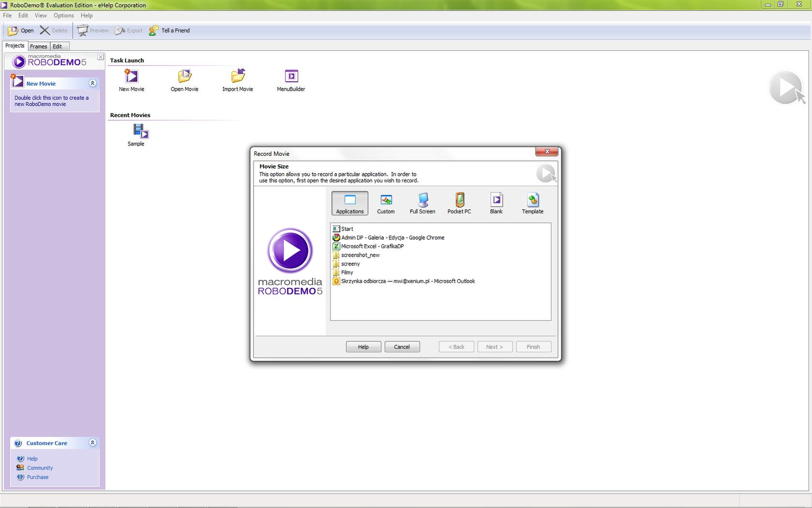Click Excel icon in applications list
Image resolution: width=812 pixels, height=508 pixels.
[x=336, y=246]
